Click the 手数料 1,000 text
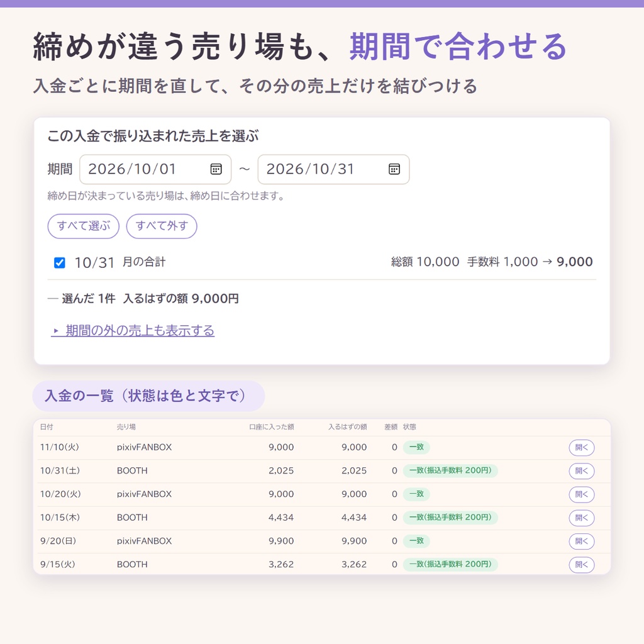Viewport: 644px width, 644px height. tap(502, 262)
